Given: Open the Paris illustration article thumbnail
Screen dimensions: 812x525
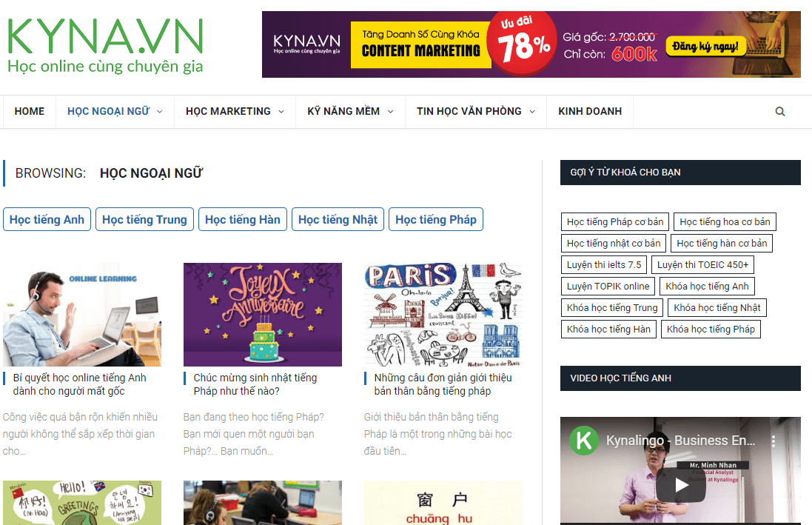Looking at the screenshot, I should pyautogui.click(x=443, y=315).
